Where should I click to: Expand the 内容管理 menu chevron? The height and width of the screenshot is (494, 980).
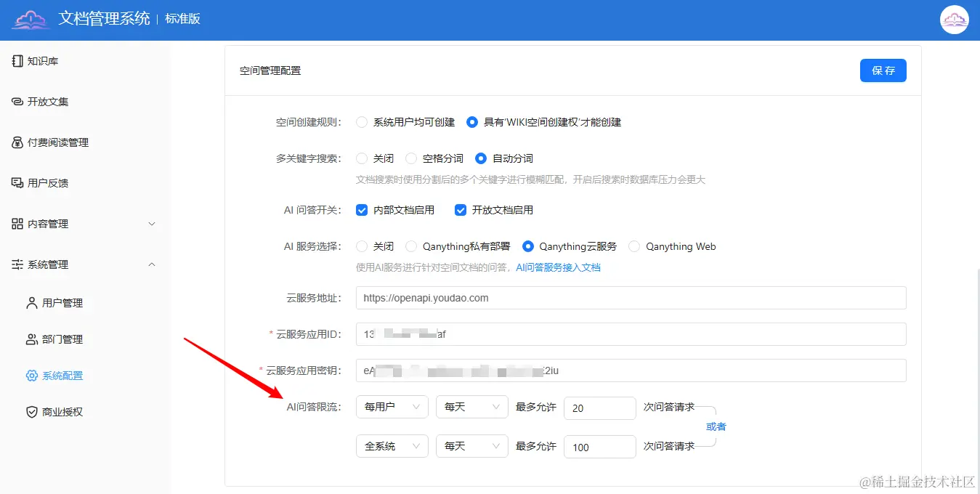pyautogui.click(x=152, y=224)
